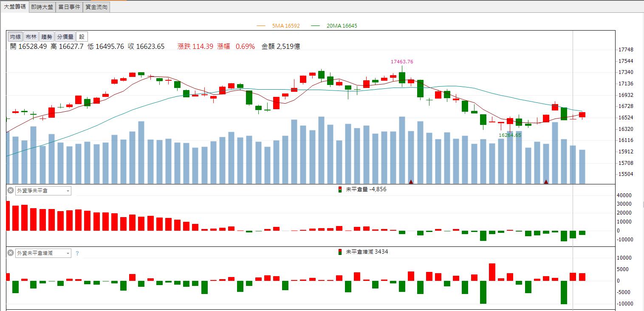This screenshot has width=644, height=311.
Task: Click the 16264.65 low price label
Action: (x=510, y=135)
